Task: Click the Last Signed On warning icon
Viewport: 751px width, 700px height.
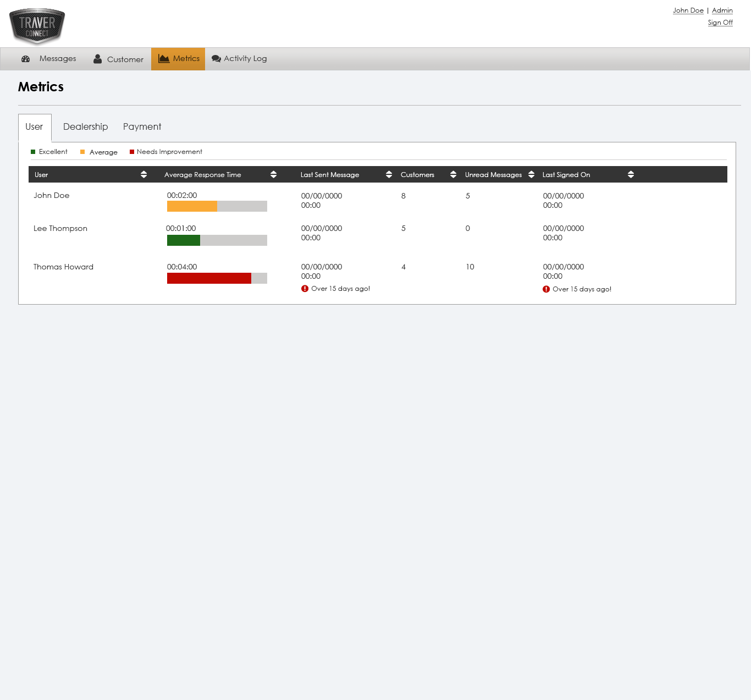Action: (x=546, y=289)
